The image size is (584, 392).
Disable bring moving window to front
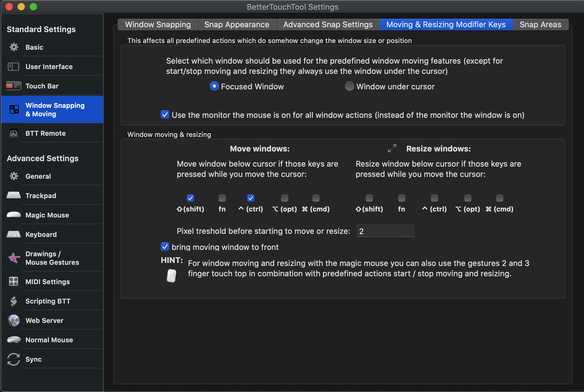pyautogui.click(x=165, y=247)
